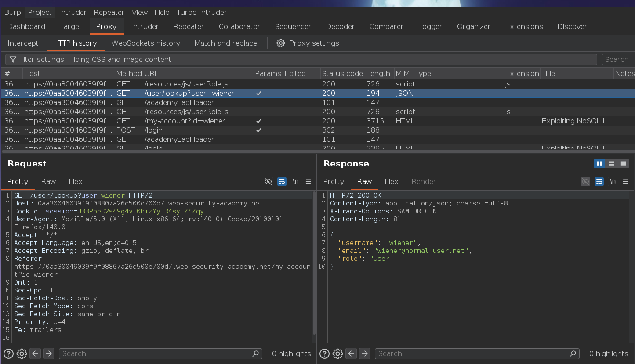
Task: Click Params checkmark of /user/lookup row
Action: tap(259, 93)
